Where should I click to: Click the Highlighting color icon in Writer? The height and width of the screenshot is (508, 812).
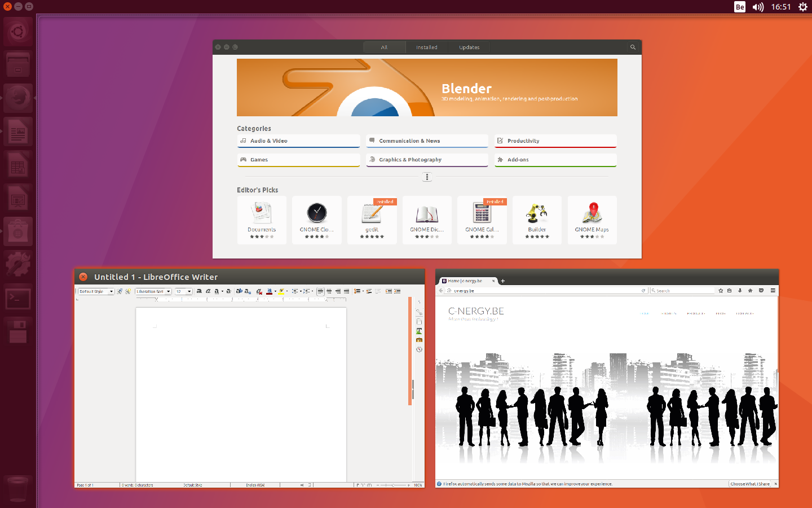point(281,291)
